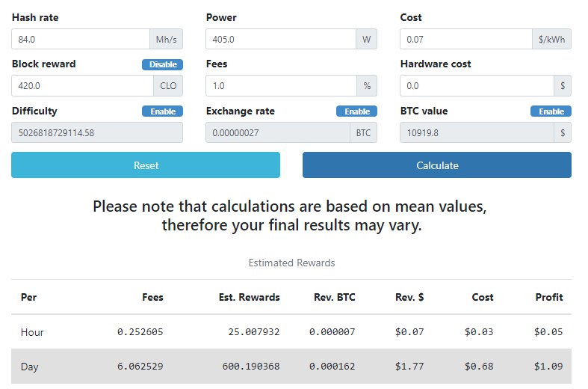Click the Exchange rate label
Screen dimensions: 588x389
tap(241, 111)
